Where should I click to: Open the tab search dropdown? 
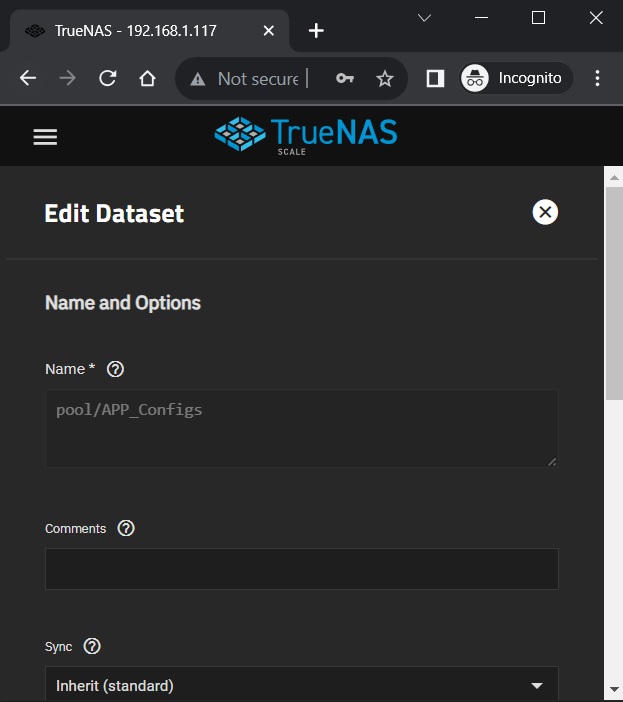(x=424, y=18)
